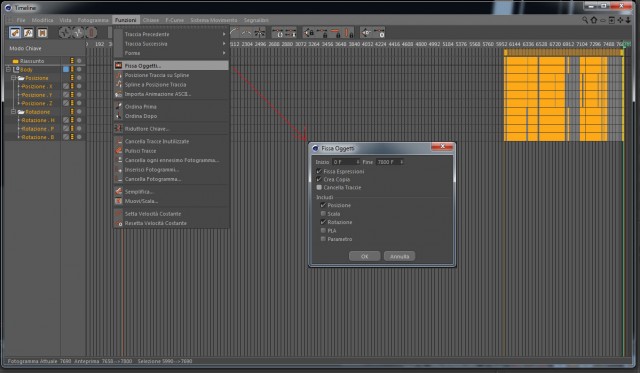Click the keyframe lock icon in toolbar
This screenshot has height=373, width=640.
pos(309,33)
